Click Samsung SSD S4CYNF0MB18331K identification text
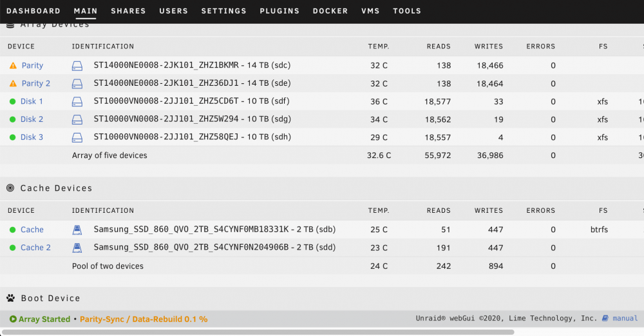Screen dimensions: 644x336 (x=191, y=230)
